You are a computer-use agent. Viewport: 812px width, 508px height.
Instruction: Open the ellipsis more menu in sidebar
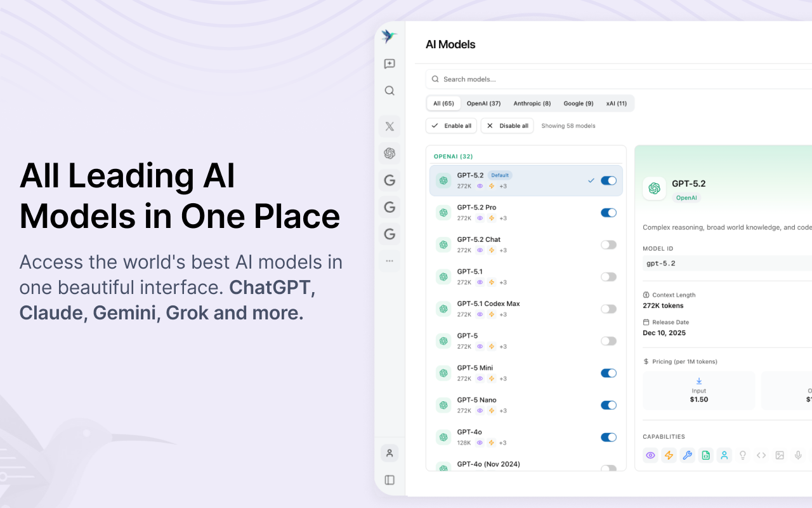pyautogui.click(x=389, y=261)
